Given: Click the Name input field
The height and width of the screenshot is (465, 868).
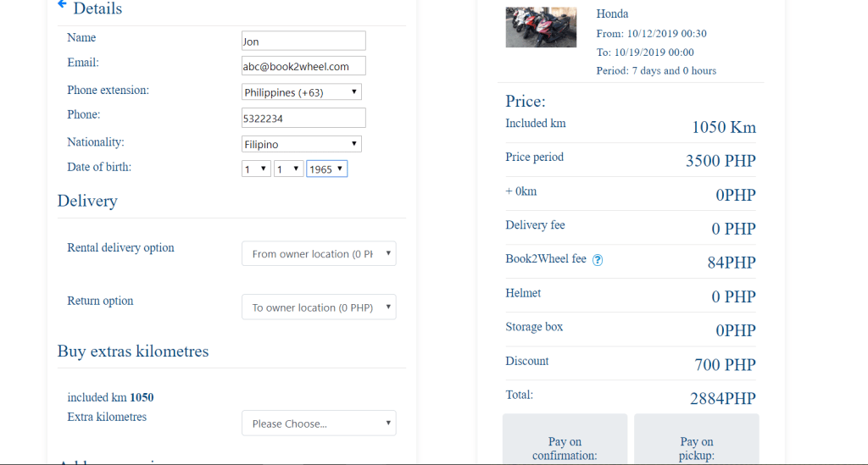Looking at the screenshot, I should (x=303, y=41).
